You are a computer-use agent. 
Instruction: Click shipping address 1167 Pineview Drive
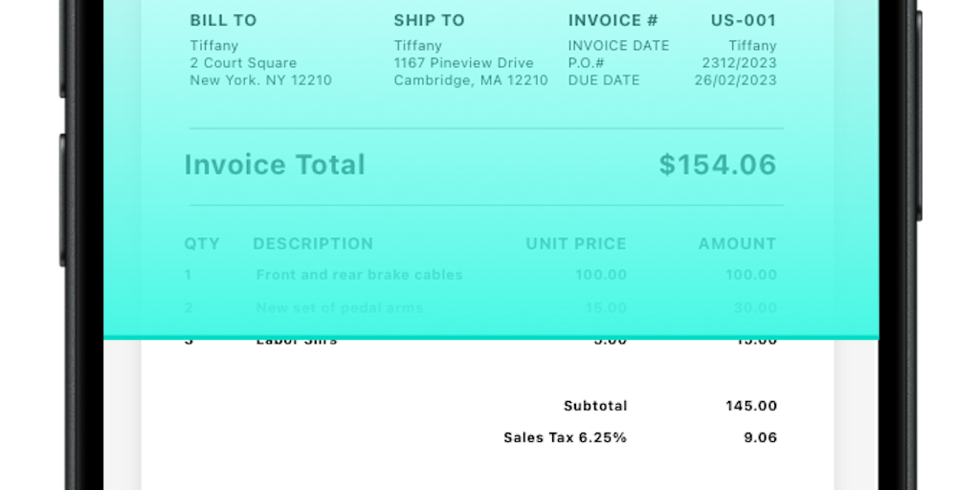click(464, 63)
